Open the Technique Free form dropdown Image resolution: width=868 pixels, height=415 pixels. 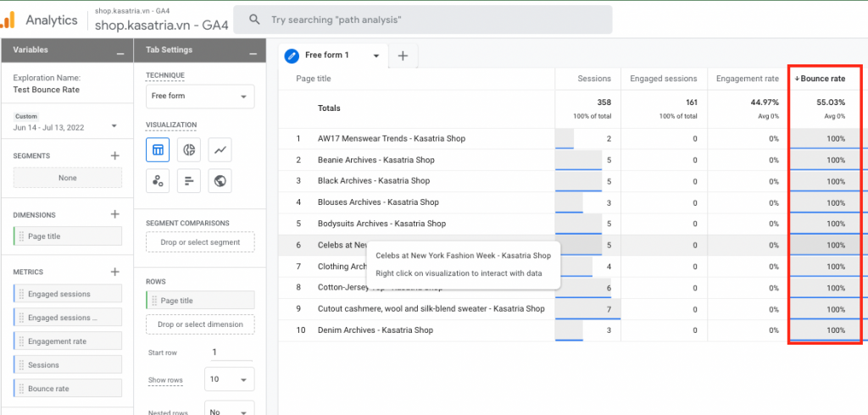point(200,97)
